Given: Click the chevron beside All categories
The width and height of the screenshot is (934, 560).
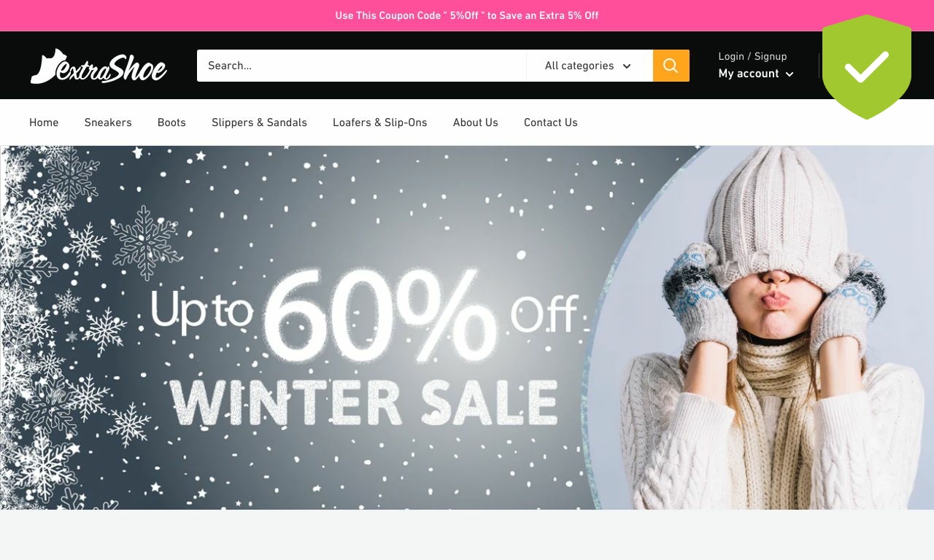Looking at the screenshot, I should 627,66.
